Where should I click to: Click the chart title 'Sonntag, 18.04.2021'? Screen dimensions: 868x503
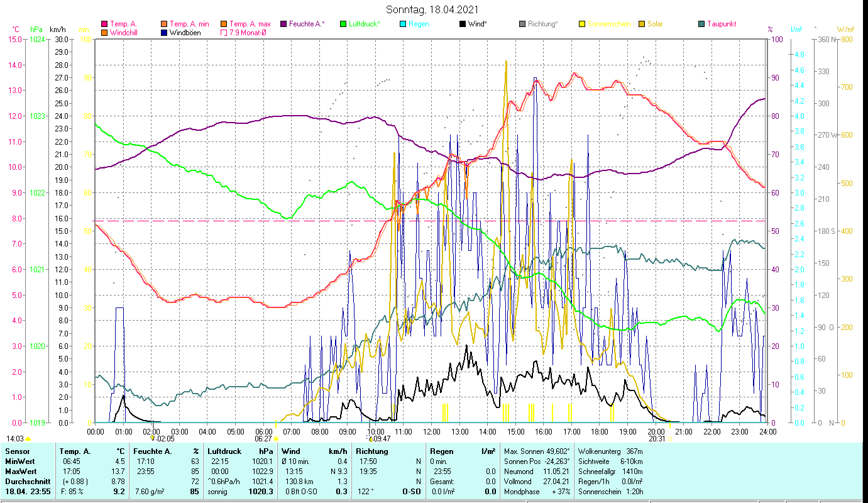(434, 9)
